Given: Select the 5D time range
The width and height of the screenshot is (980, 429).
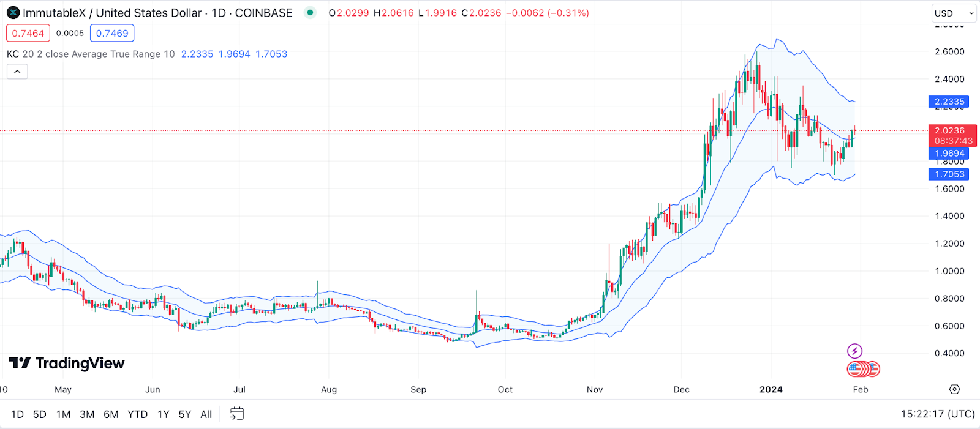Looking at the screenshot, I should pyautogui.click(x=40, y=414).
